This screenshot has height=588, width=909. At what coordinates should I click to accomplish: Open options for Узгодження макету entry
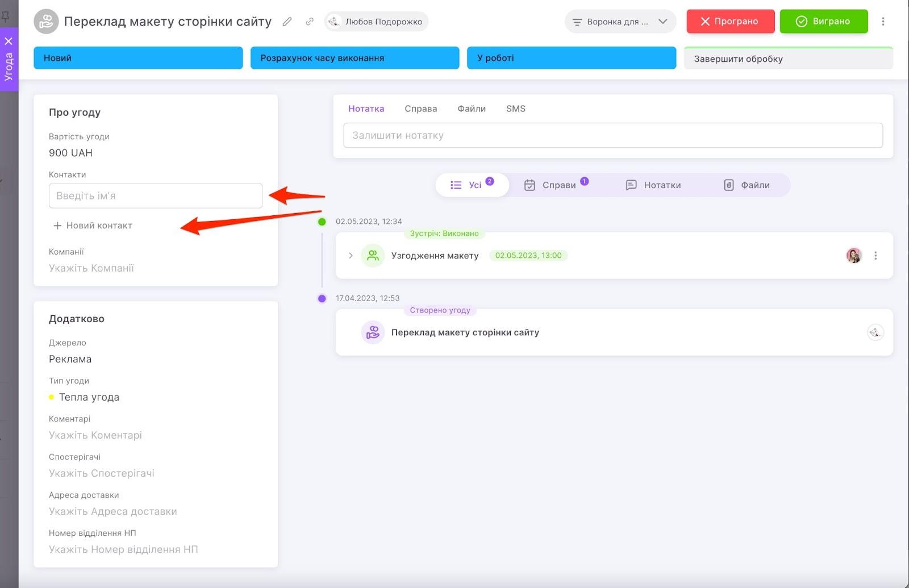875,256
